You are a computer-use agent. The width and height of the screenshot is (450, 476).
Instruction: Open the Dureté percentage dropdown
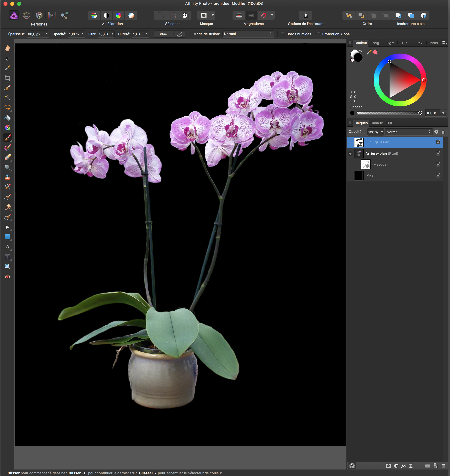pos(147,34)
